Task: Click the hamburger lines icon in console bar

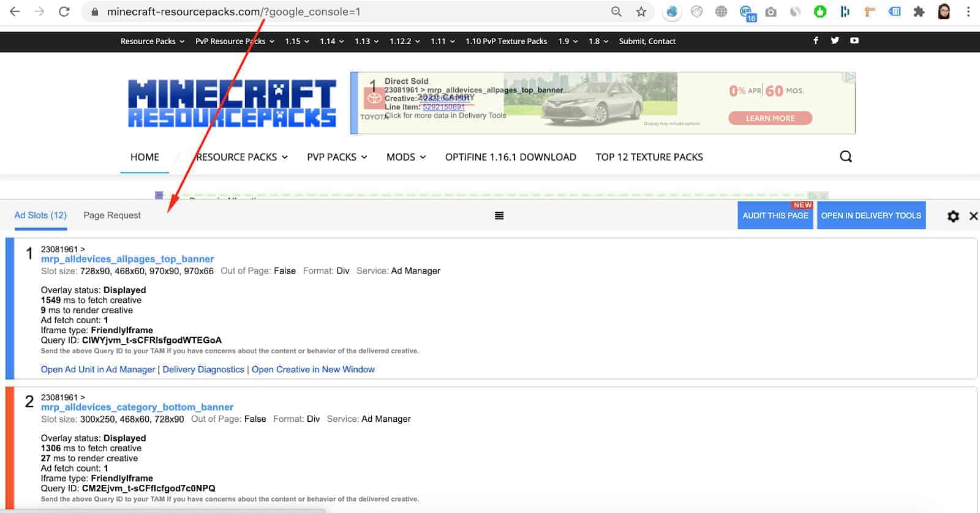Action: coord(499,215)
